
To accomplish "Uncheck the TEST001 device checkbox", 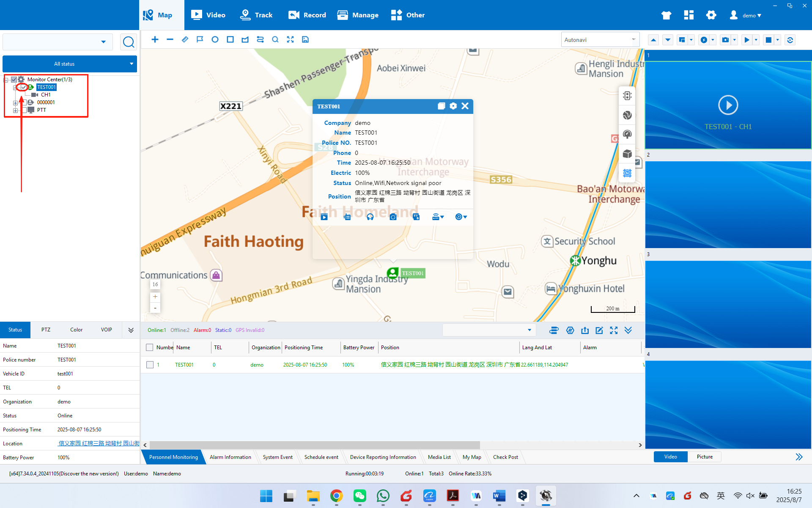I will click(x=24, y=87).
